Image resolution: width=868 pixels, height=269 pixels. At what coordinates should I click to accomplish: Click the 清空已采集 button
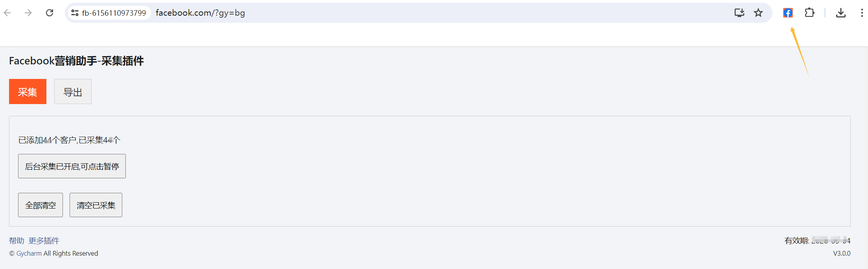(96, 205)
